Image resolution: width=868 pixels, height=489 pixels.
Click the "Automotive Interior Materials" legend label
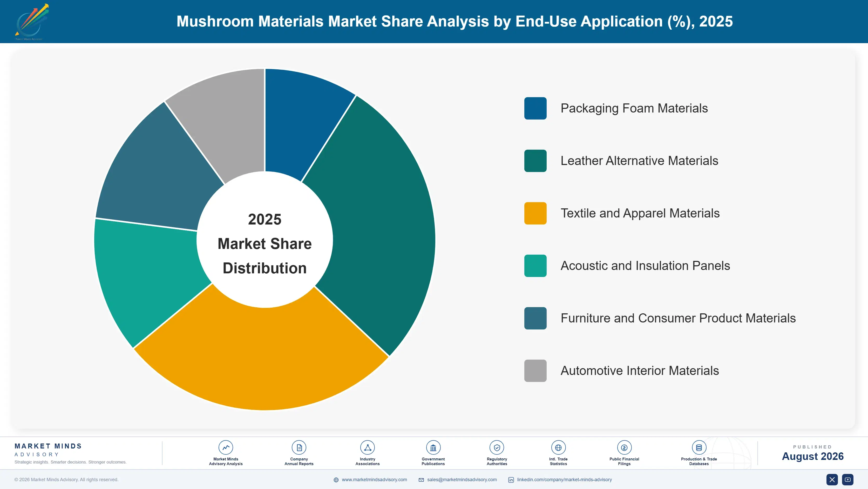point(640,371)
